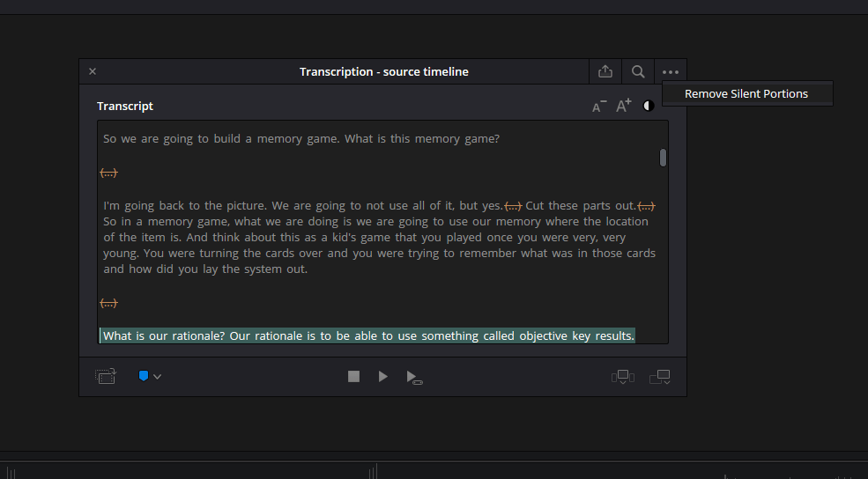Click the 'Transcript' heading label
Image resolution: width=868 pixels, height=479 pixels.
coord(125,107)
